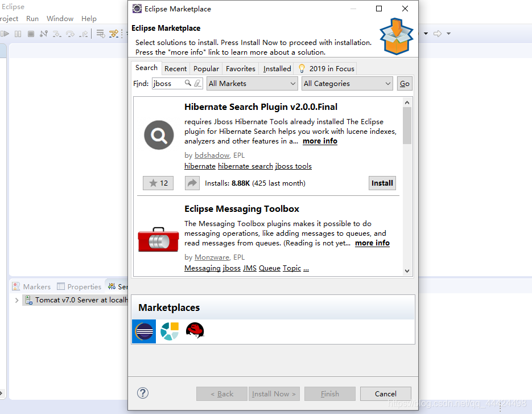Click the Suspend (pause) icon in Eclipse toolbar
Image resolution: width=532 pixels, height=414 pixels.
(18, 34)
